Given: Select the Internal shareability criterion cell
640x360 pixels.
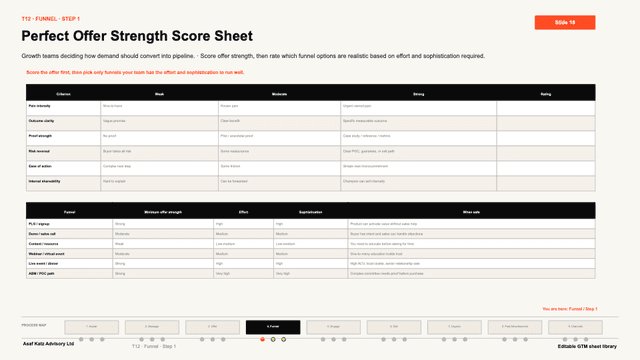Looking at the screenshot, I should click(x=63, y=184).
